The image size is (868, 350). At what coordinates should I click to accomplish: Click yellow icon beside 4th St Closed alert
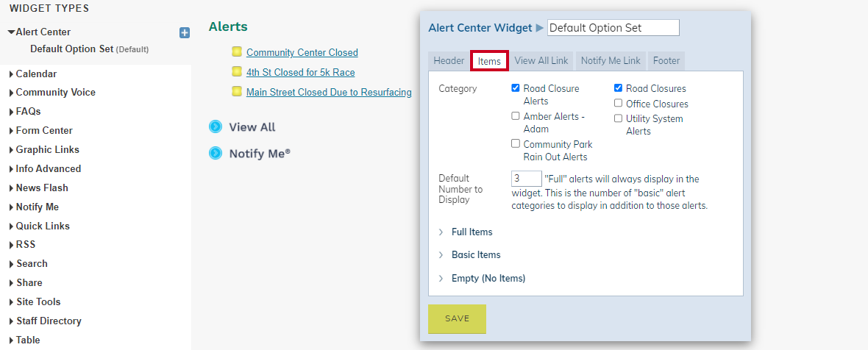click(x=237, y=71)
